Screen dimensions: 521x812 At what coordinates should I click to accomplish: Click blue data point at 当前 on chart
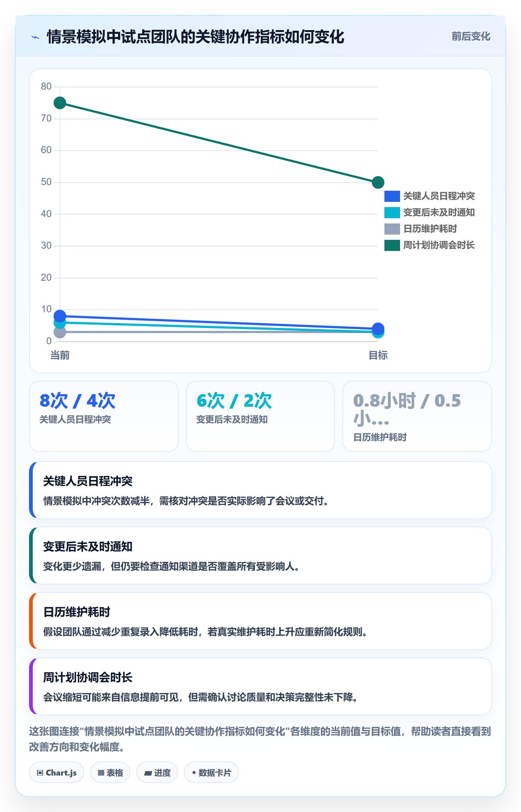pyautogui.click(x=60, y=316)
